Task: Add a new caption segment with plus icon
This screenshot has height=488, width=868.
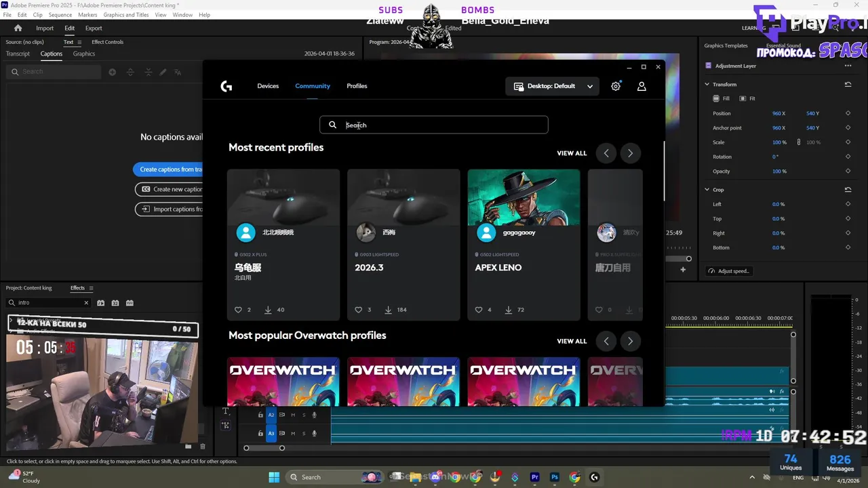Action: point(113,72)
